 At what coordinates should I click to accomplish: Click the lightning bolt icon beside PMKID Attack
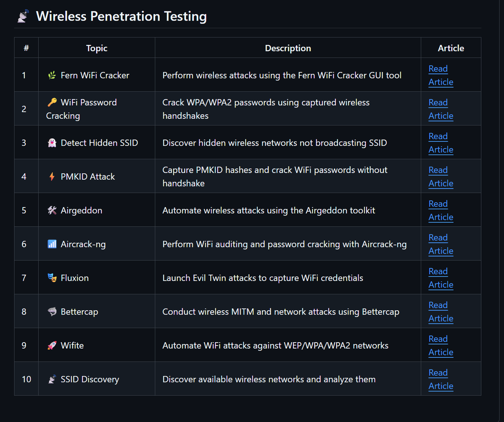pos(52,177)
